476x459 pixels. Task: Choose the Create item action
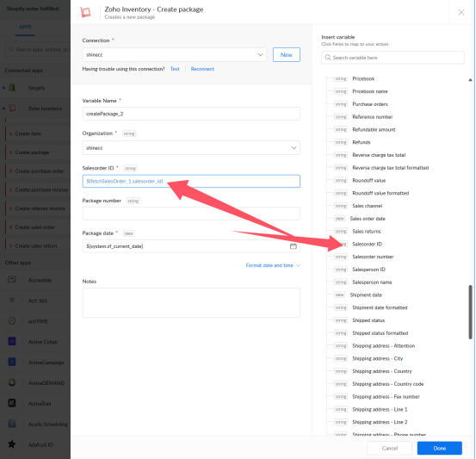pyautogui.click(x=28, y=133)
